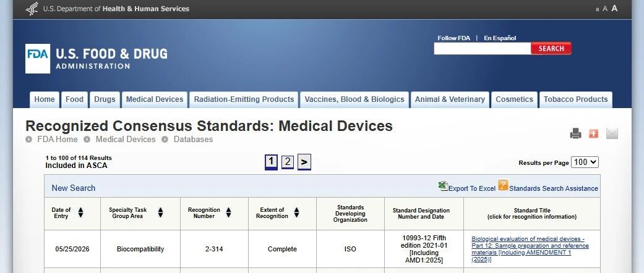The height and width of the screenshot is (273, 644).
Task: Click current page 1 button
Action: coord(271,162)
